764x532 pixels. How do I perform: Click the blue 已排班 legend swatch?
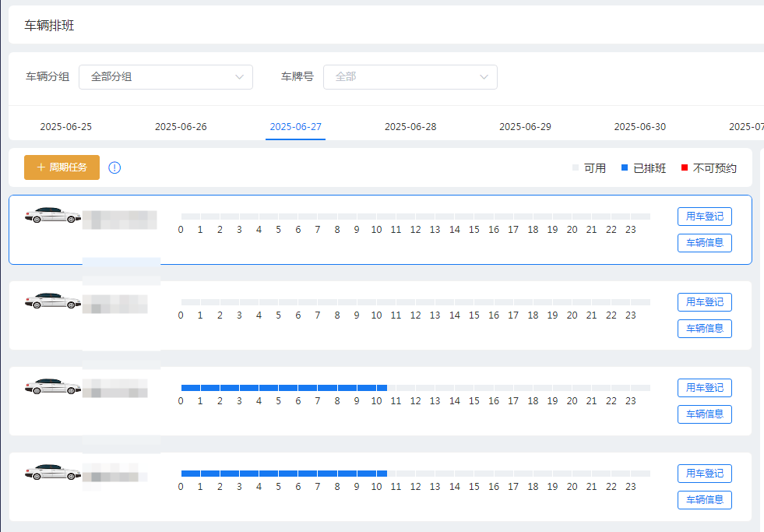tap(625, 167)
